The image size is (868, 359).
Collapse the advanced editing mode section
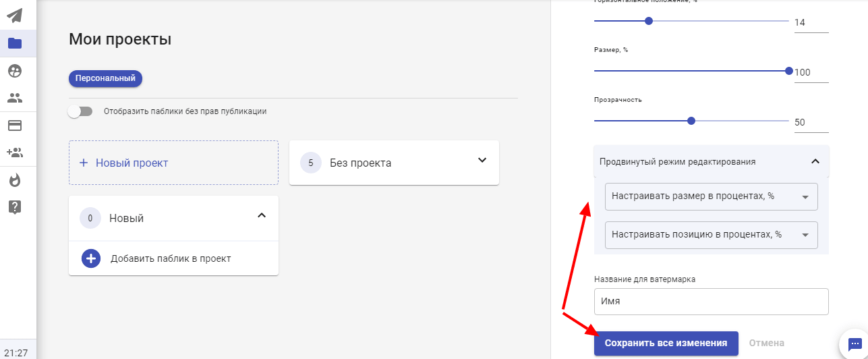click(x=815, y=161)
